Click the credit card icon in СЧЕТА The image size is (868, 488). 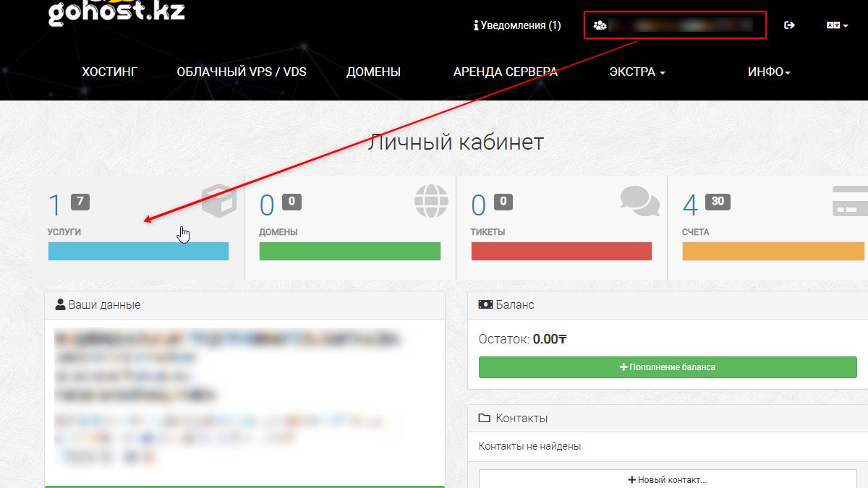click(851, 201)
